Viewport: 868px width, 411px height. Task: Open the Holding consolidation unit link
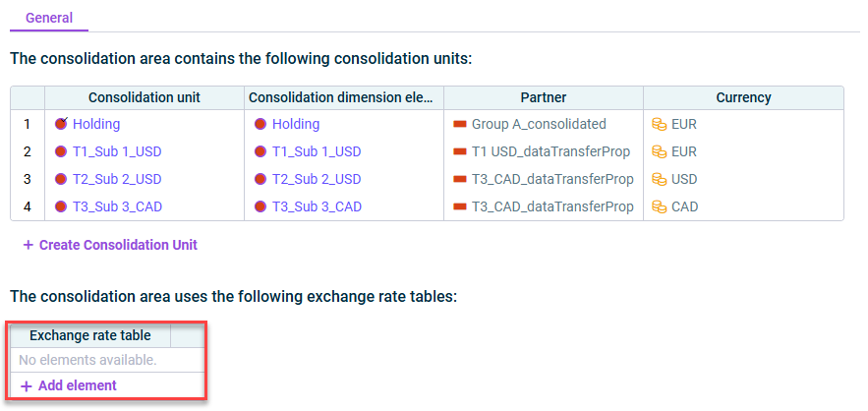tap(96, 124)
